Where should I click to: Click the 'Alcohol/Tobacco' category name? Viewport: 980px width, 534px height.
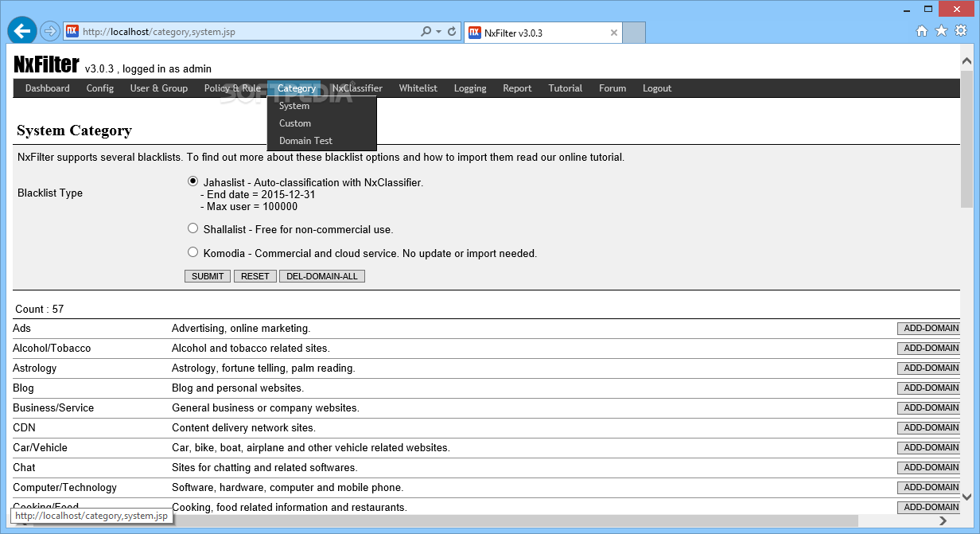click(52, 349)
